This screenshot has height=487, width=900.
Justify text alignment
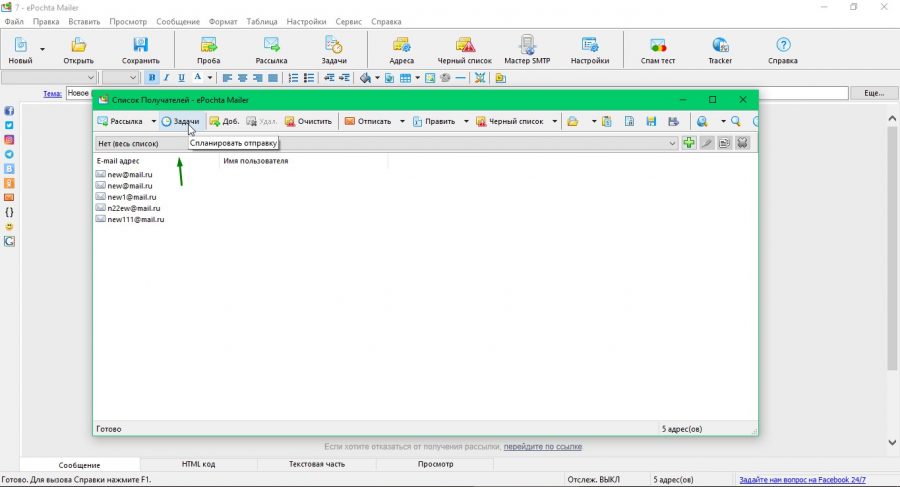click(273, 78)
